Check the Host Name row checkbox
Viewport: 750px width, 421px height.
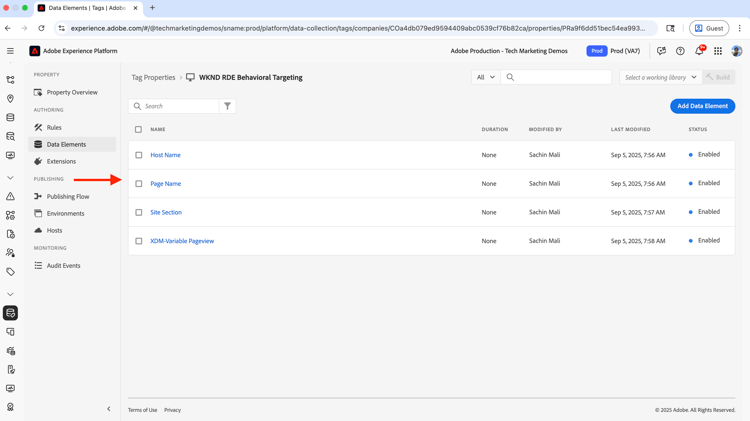139,155
